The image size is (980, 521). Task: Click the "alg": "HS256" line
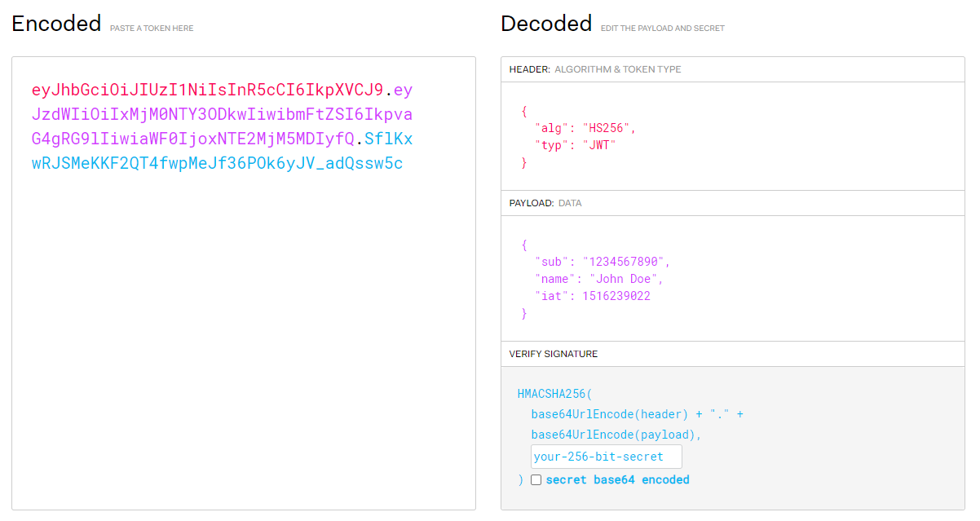585,128
